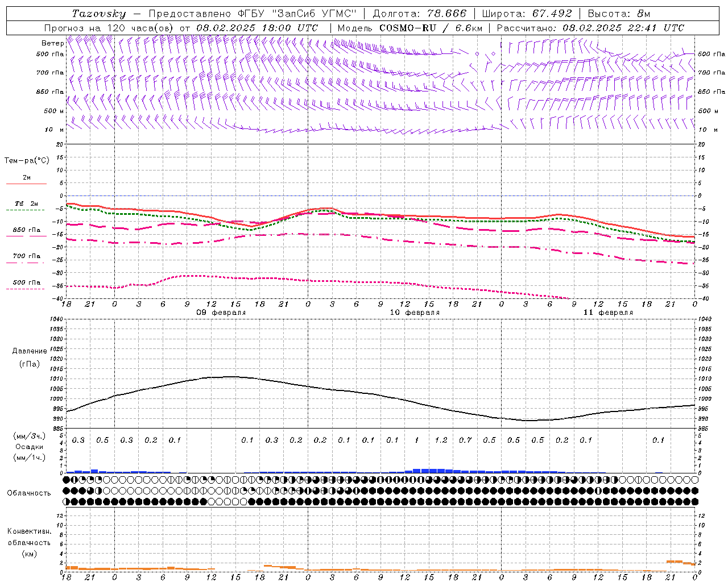Select the Высота: 8м header entry
The height and width of the screenshot is (582, 728).
tap(619, 14)
